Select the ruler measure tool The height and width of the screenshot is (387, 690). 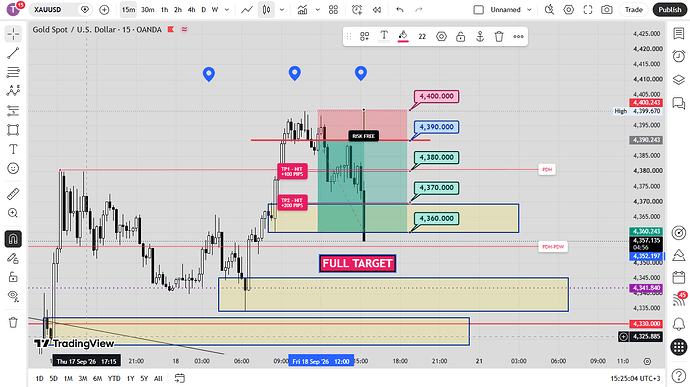(x=13, y=194)
